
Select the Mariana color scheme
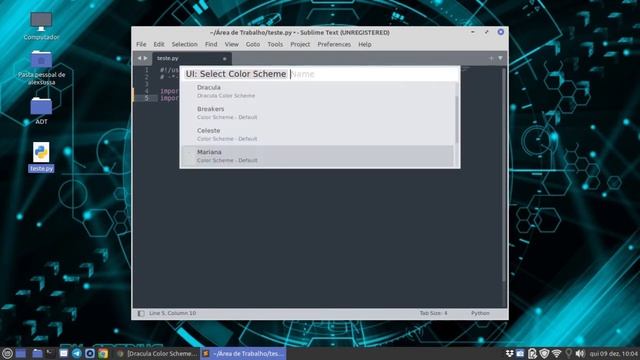pyautogui.click(x=318, y=156)
